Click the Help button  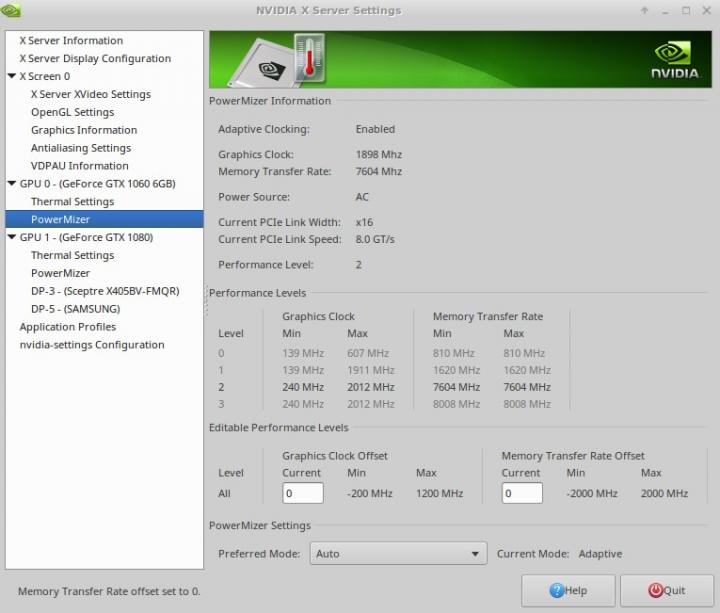568,591
